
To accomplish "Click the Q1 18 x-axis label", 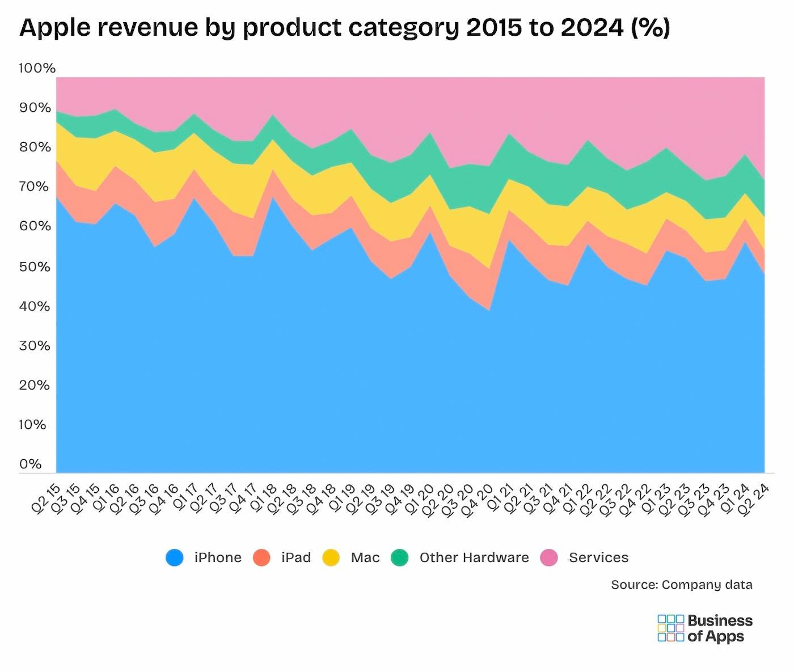I will point(263,498).
